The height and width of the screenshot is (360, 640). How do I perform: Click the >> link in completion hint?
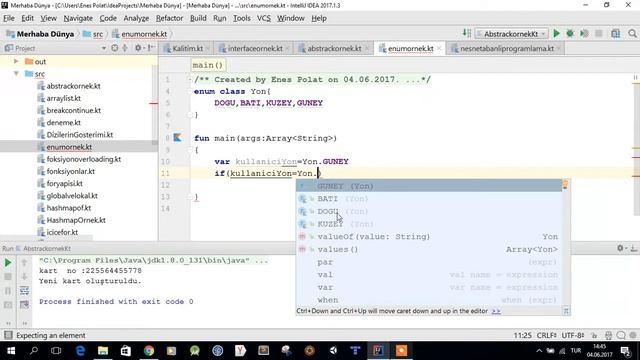496,311
